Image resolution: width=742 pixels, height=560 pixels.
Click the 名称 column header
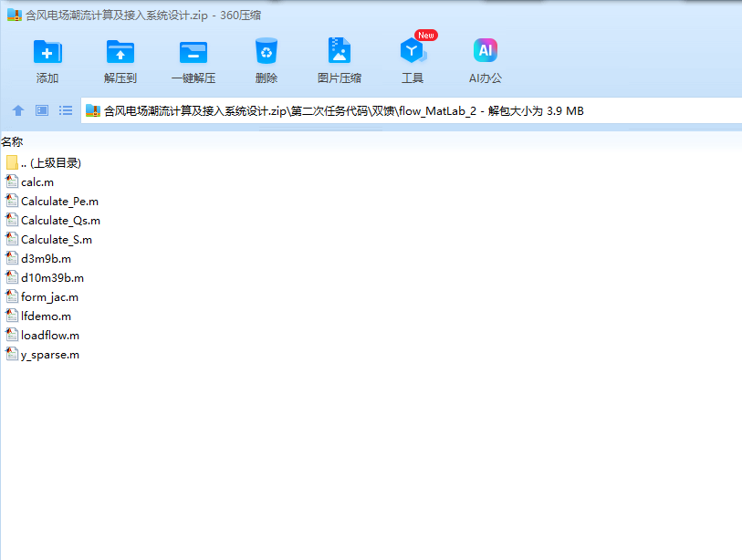point(12,141)
